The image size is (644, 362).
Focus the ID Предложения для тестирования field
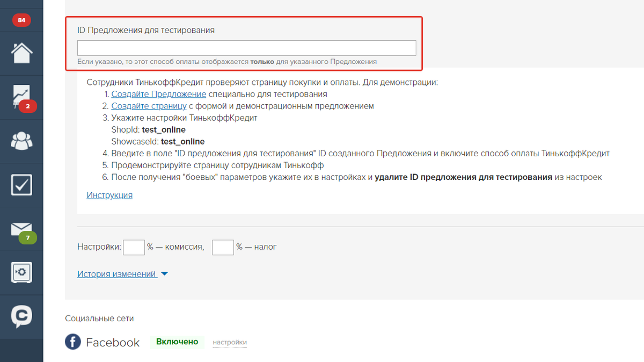247,48
